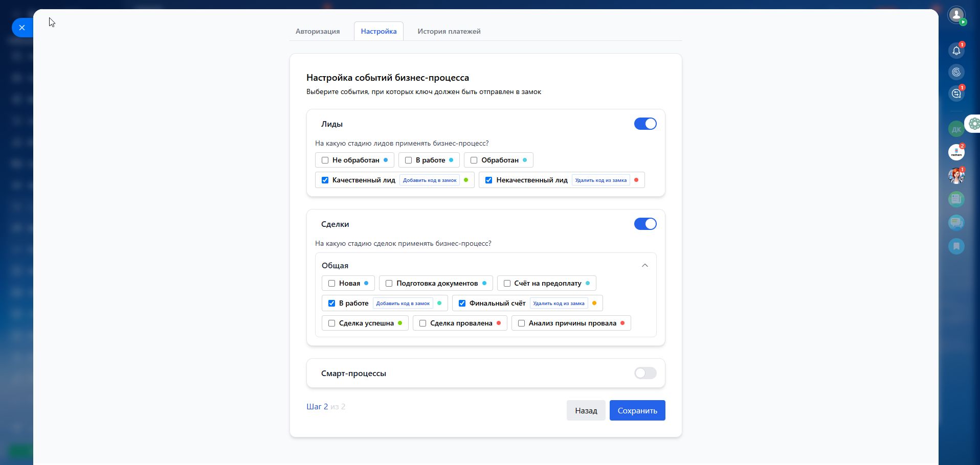Collapse the Общая deal stages section
The width and height of the screenshot is (980, 465).
point(644,265)
